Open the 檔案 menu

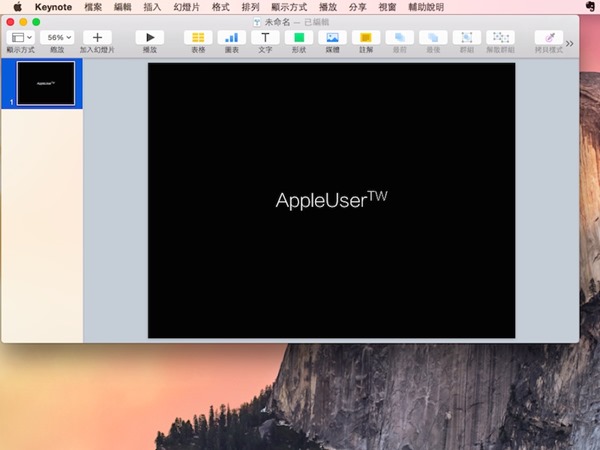coord(92,6)
